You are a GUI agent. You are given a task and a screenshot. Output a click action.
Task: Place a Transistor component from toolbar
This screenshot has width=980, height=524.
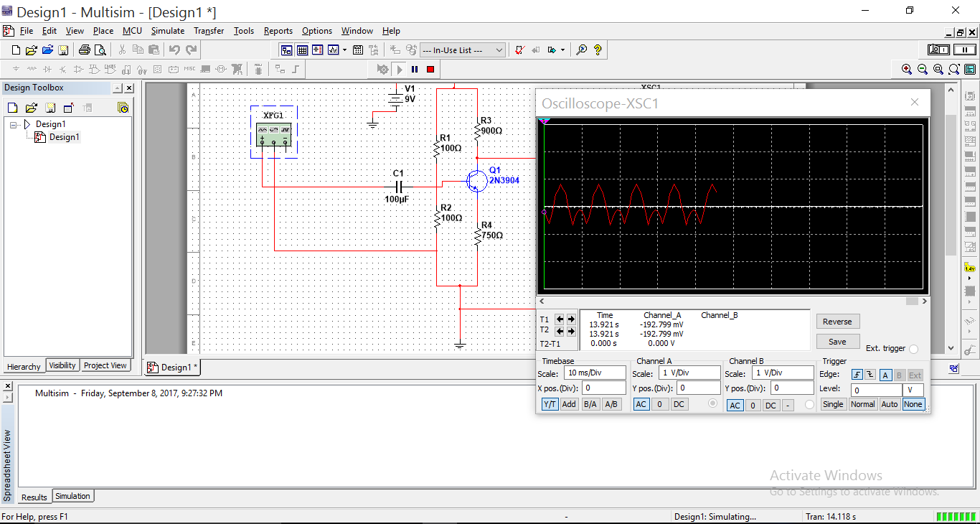63,69
